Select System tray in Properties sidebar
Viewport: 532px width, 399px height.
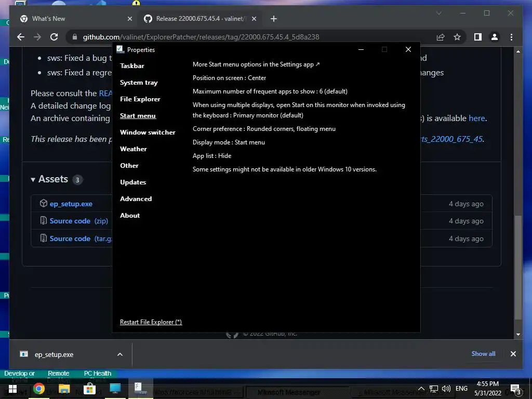139,83
